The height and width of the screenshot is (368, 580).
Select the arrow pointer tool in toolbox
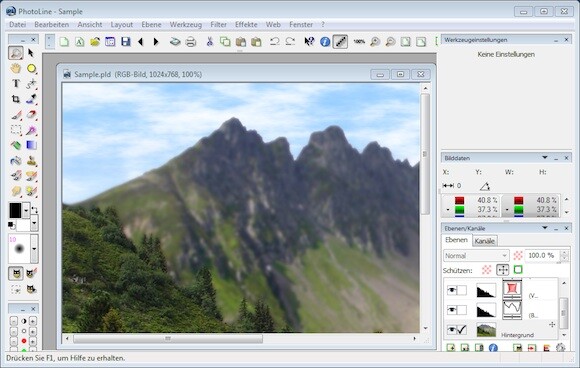tap(31, 53)
